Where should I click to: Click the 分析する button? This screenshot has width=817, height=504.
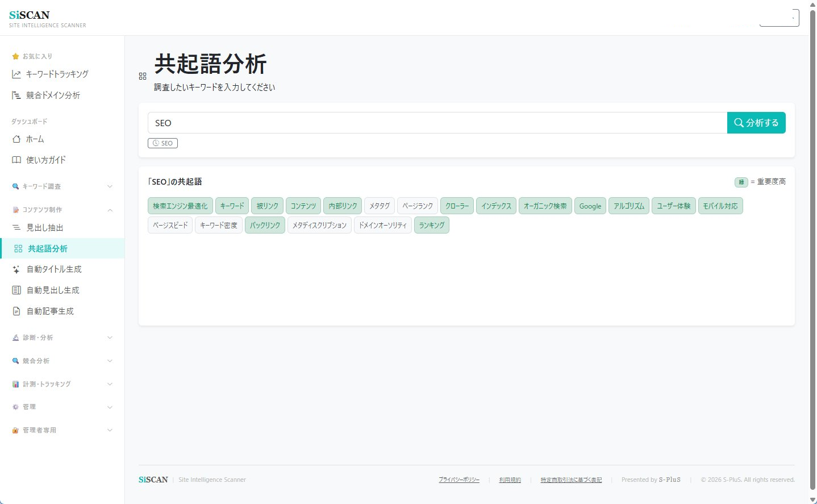tap(756, 123)
